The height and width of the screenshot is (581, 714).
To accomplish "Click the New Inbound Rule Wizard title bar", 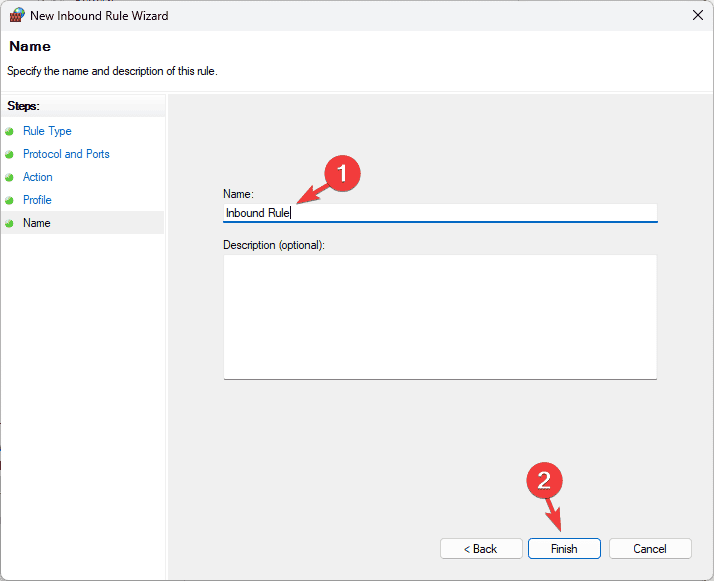I will tap(350, 15).
